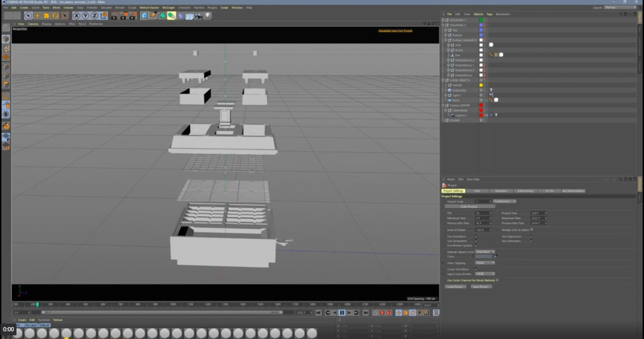This screenshot has width=644, height=339.
Task: Click the camera object icon in the toolbar
Action: [x=198, y=16]
